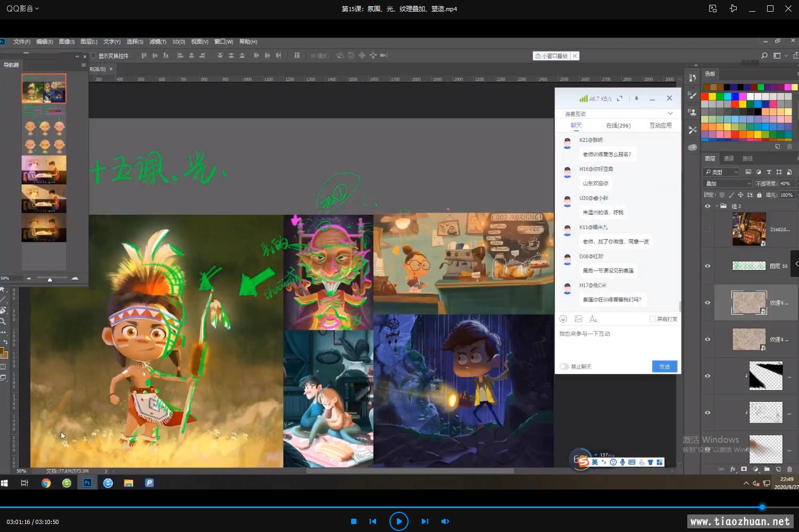Switch to the 在线(296) tab
This screenshot has height=532, width=799.
[x=618, y=125]
